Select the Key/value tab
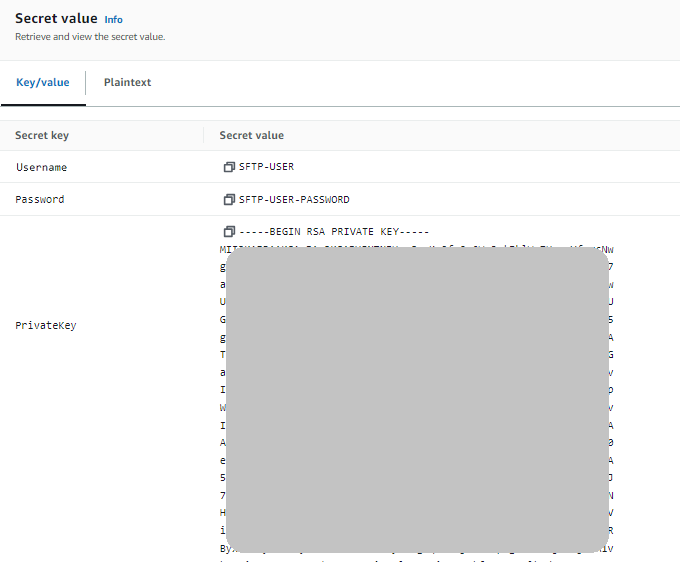Screen dimensions: 680x562 click(42, 82)
